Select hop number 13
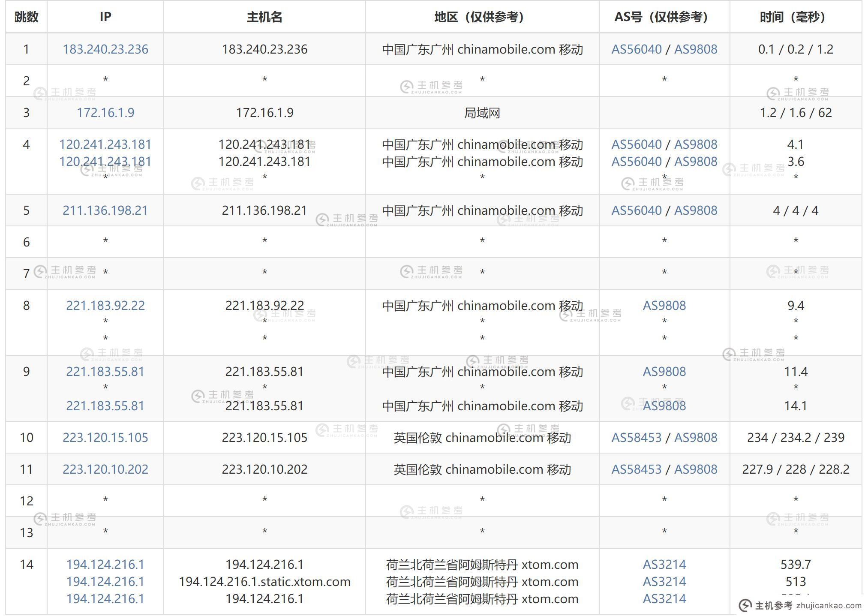Viewport: 865px width, 616px height. [x=27, y=533]
